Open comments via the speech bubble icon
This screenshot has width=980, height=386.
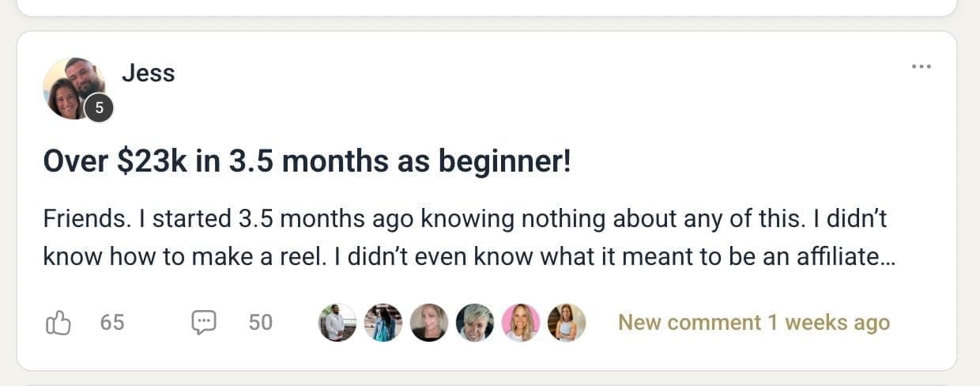(204, 323)
